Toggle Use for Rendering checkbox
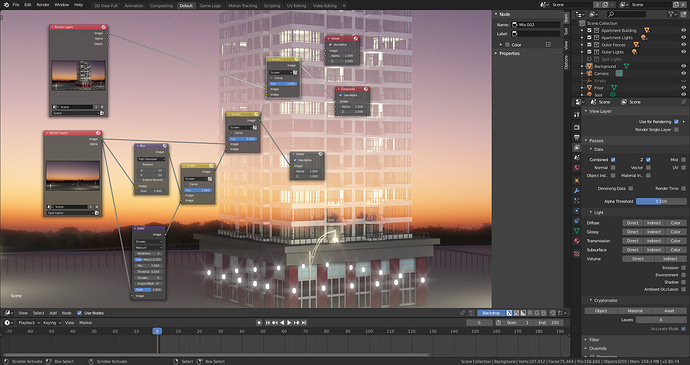 676,122
